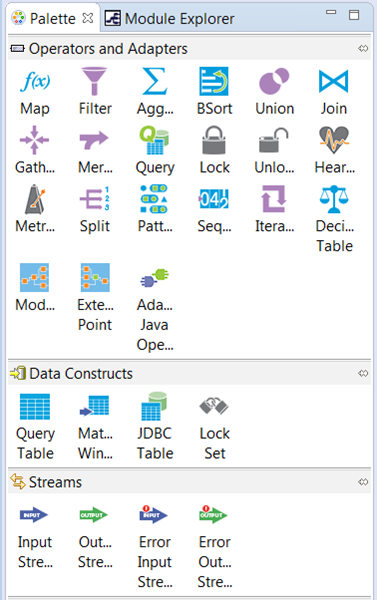This screenshot has width=377, height=600.
Task: Close the Palette tab
Action: click(x=88, y=18)
